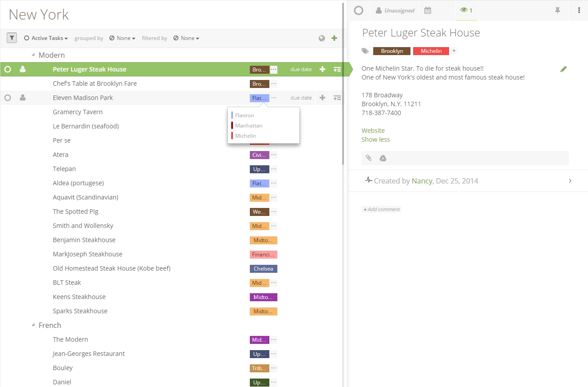The width and height of the screenshot is (588, 387).
Task: Select Daniel task
Action: tap(62, 382)
